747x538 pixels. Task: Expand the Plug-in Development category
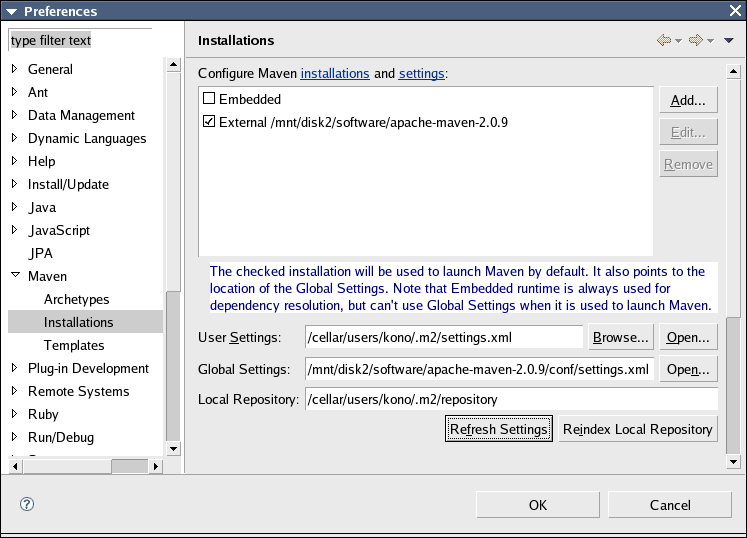click(x=14, y=368)
